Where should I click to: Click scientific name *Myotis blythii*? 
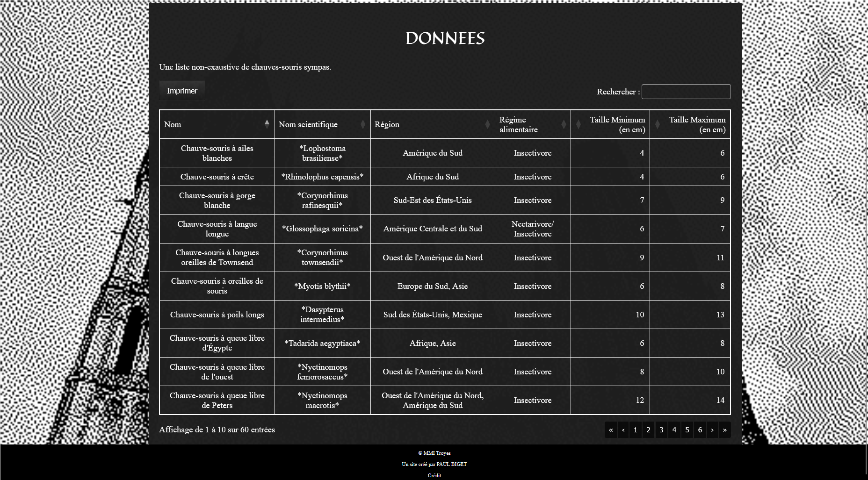tap(323, 286)
